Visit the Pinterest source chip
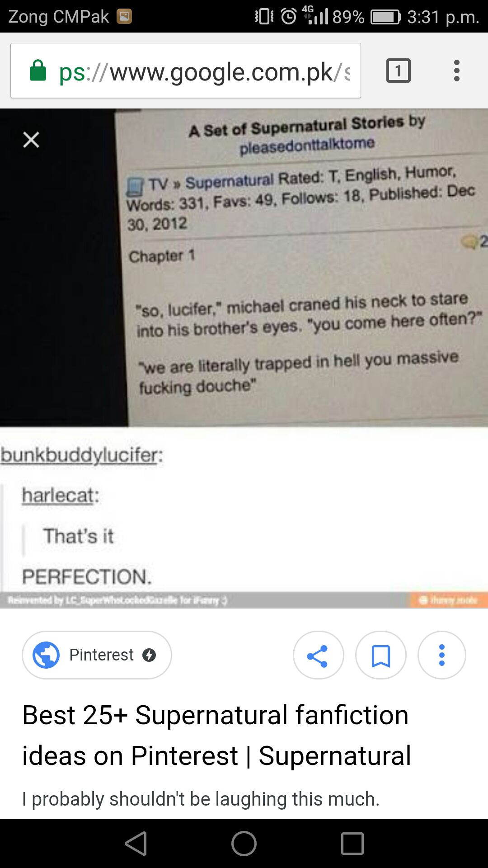This screenshot has height=868, width=488. click(x=97, y=655)
